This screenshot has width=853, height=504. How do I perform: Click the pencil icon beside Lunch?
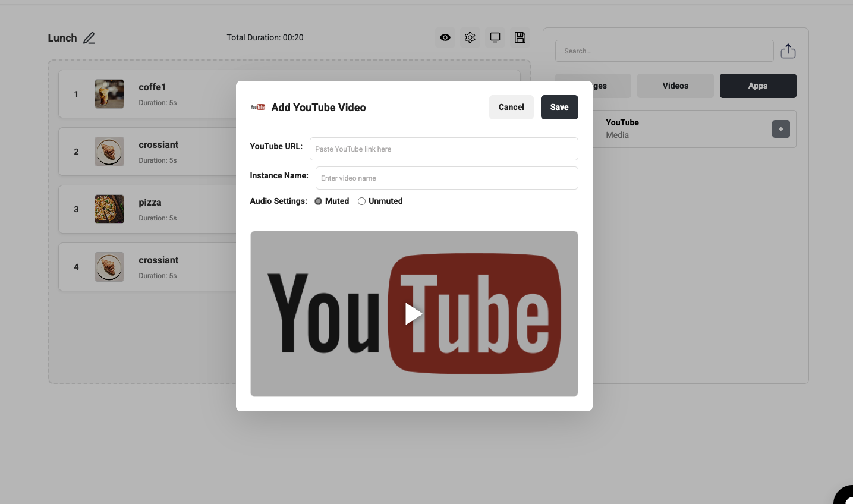(x=89, y=38)
